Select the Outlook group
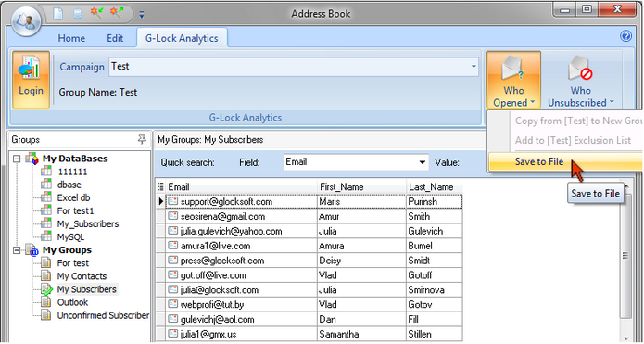Viewport: 644px width, 344px height. (x=72, y=302)
